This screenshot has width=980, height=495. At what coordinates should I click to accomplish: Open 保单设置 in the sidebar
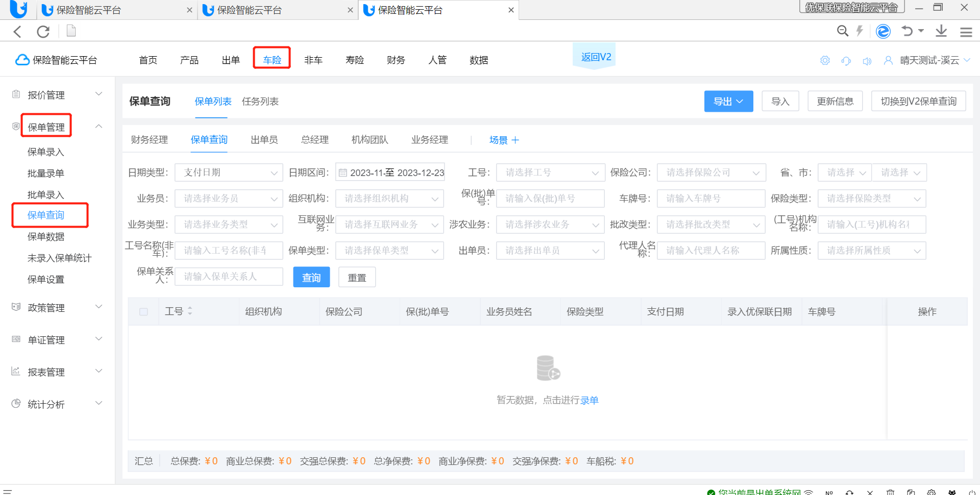46,280
